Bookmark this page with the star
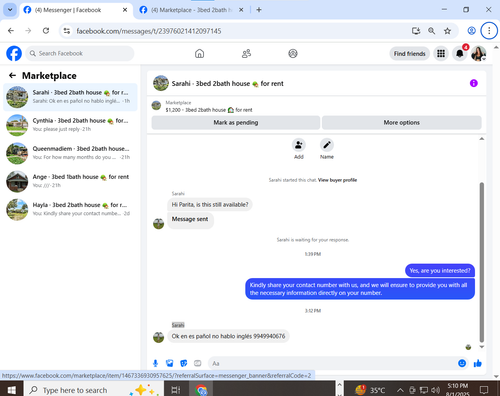500x396 pixels. [x=447, y=31]
